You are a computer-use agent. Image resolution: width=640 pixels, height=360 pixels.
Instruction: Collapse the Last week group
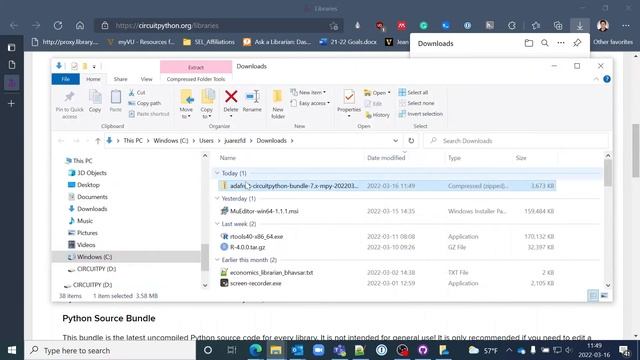[217, 224]
